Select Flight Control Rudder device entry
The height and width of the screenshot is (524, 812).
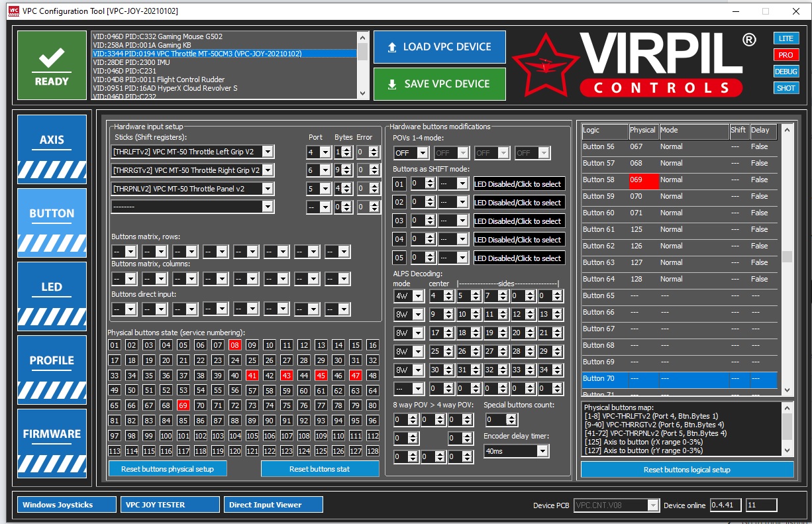[224, 79]
